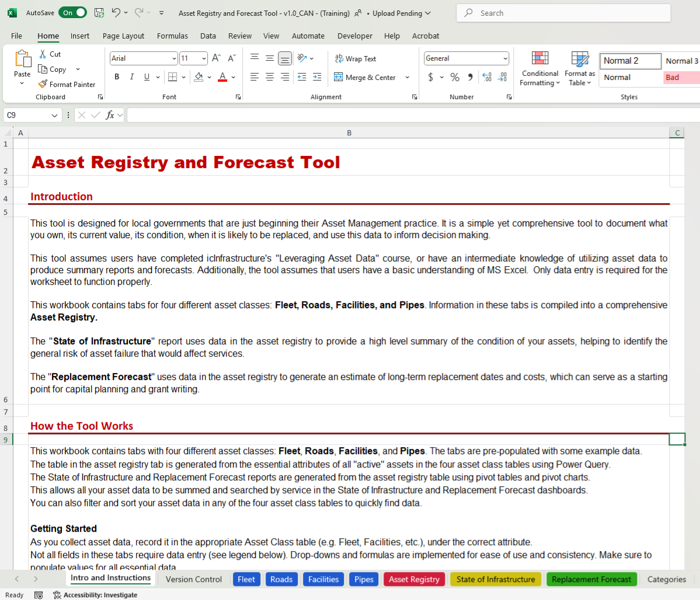Click Accessibility: Investigate in status bar
Viewport: 700px width, 600px height.
point(95,595)
